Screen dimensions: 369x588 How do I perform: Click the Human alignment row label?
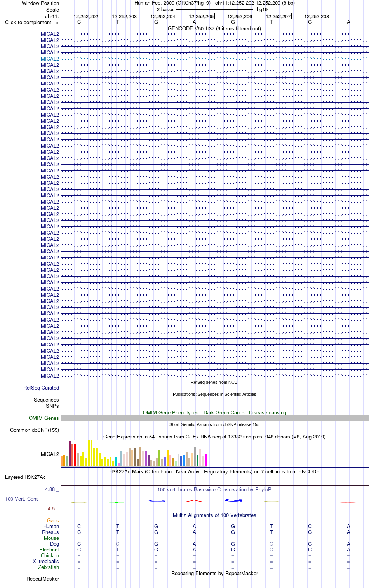pos(51,526)
